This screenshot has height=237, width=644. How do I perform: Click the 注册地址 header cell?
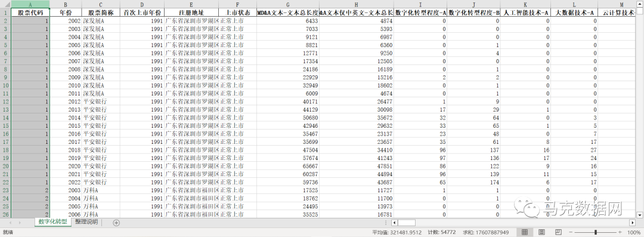[x=191, y=13]
